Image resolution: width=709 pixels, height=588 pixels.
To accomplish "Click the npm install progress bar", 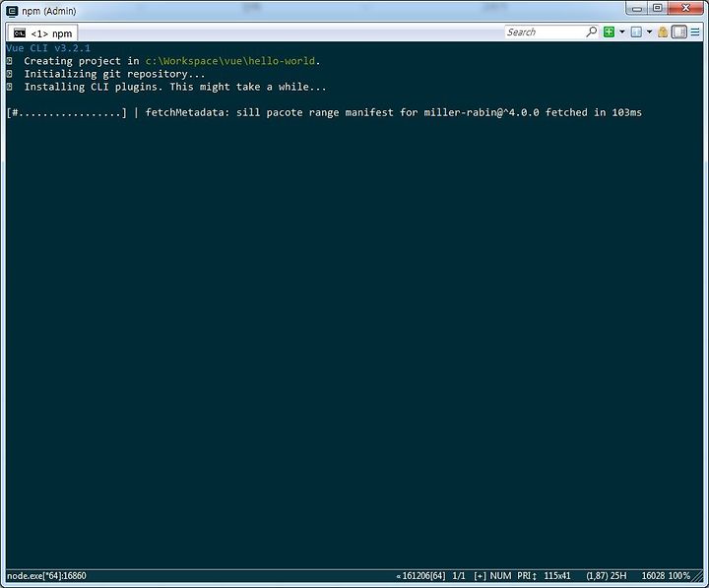I will (67, 112).
